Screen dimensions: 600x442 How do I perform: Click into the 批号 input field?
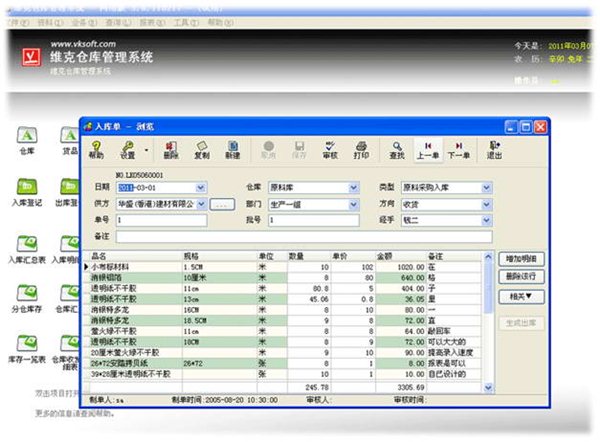(314, 220)
